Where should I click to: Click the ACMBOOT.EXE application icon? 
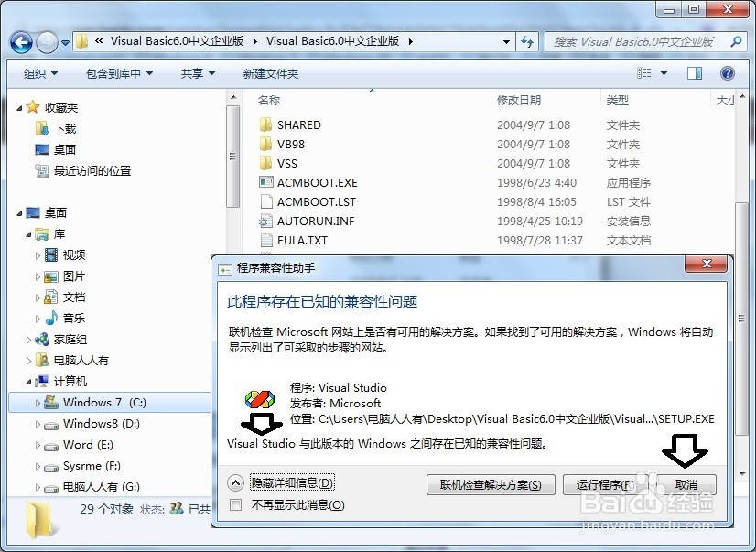coord(265,182)
